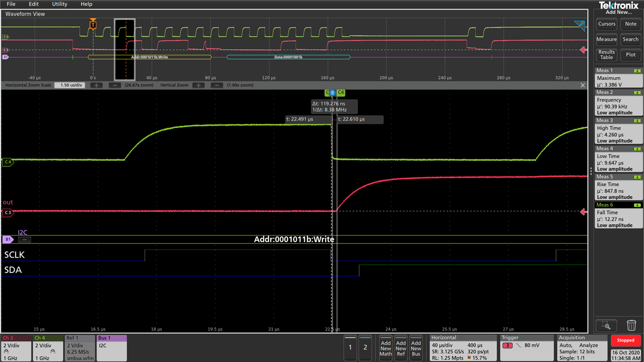Click the cursor B handle at top
Viewport: 644px width, 362px height.
click(x=332, y=93)
